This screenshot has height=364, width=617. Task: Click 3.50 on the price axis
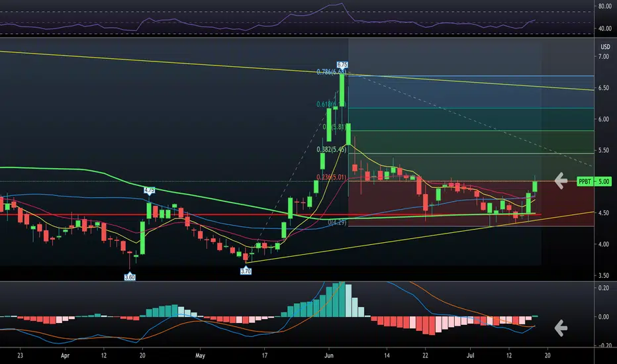click(x=604, y=275)
